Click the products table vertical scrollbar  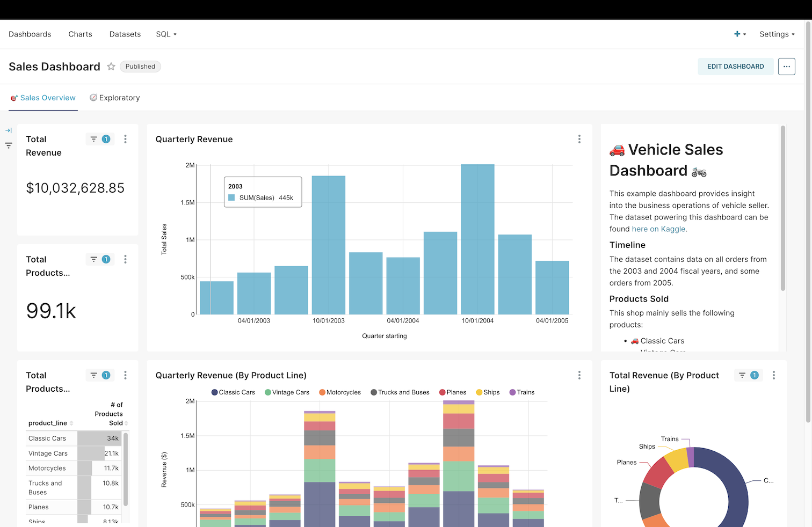click(x=126, y=470)
